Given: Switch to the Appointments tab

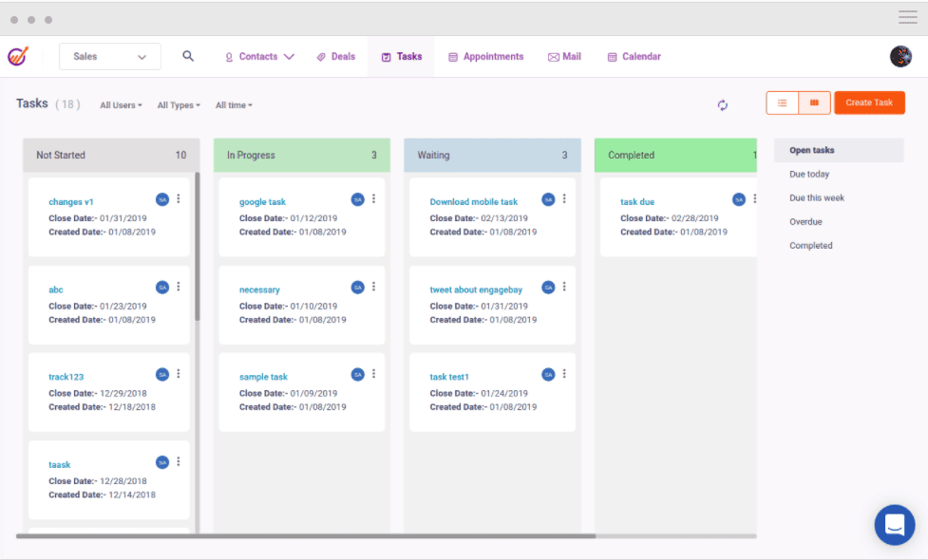Looking at the screenshot, I should click(485, 56).
